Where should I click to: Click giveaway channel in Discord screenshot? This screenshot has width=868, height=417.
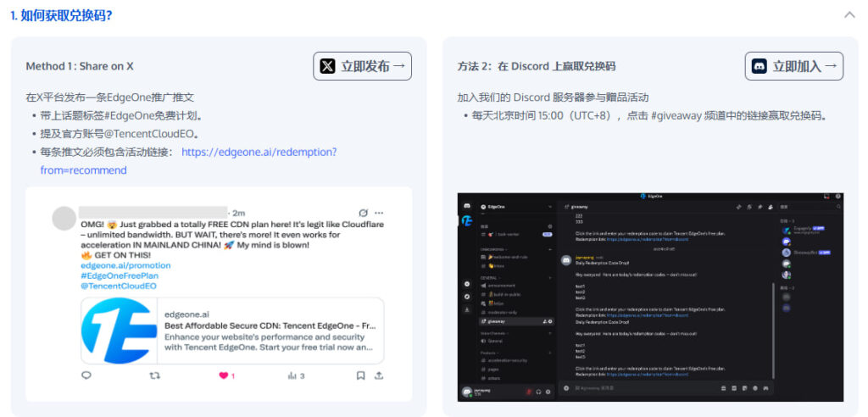pyautogui.click(x=516, y=321)
